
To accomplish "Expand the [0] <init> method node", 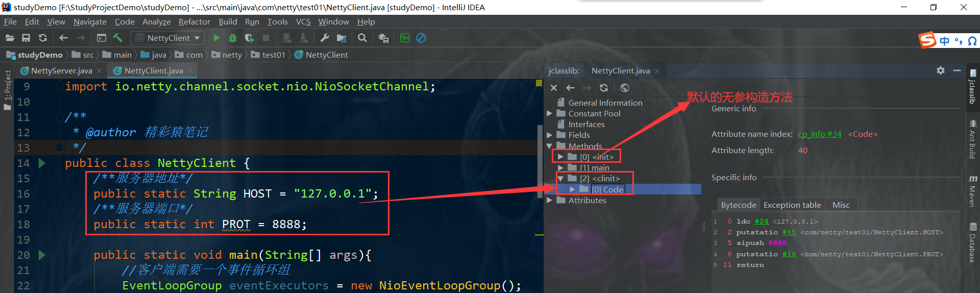I will tap(560, 157).
